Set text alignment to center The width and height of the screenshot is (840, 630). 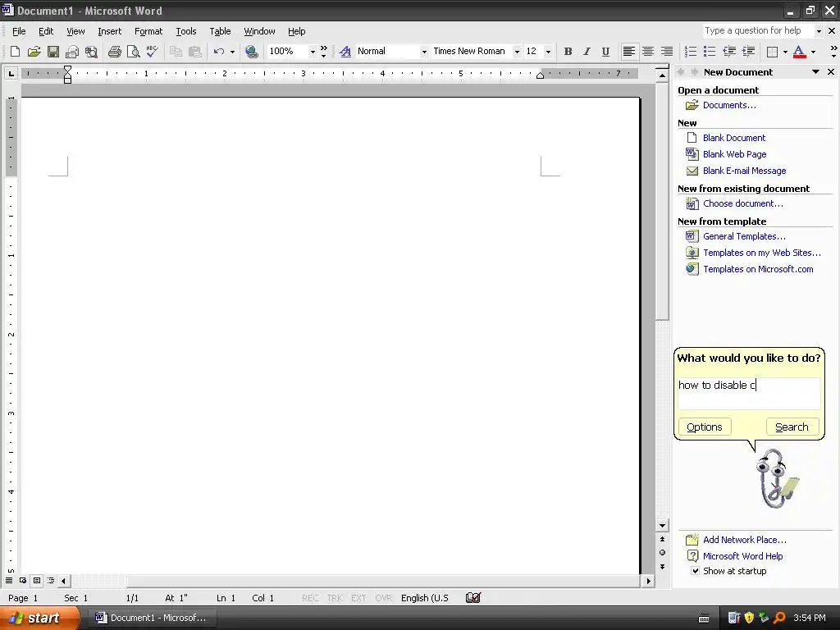pos(648,52)
